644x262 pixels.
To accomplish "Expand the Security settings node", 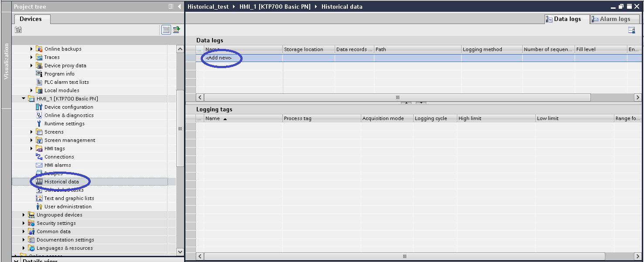I will click(x=24, y=223).
